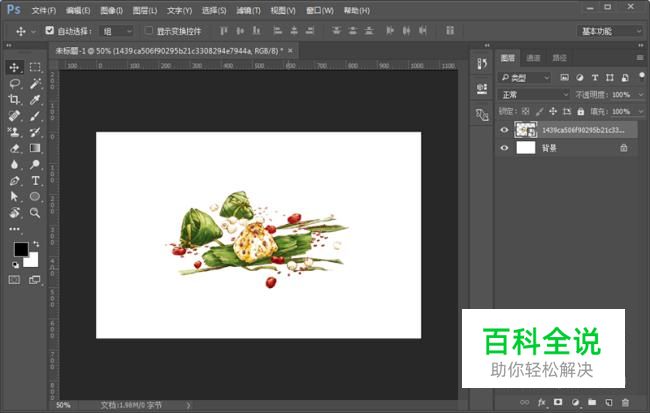The height and width of the screenshot is (413, 650).
Task: Select the Blur tool
Action: [14, 164]
